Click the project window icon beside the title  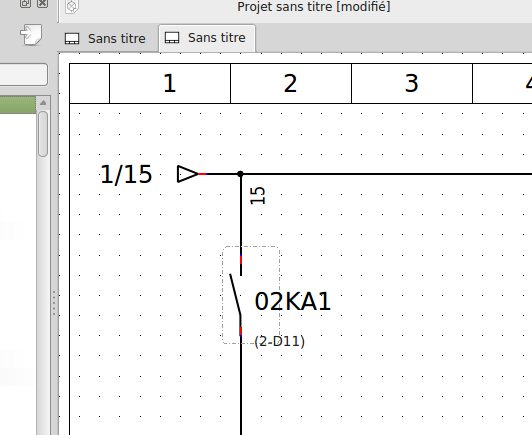pyautogui.click(x=72, y=6)
